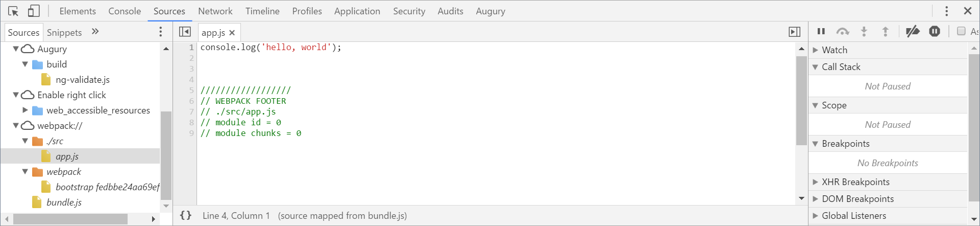Toggle the device toolbar icon
Viewport: 980px width, 226px height.
tap(34, 11)
